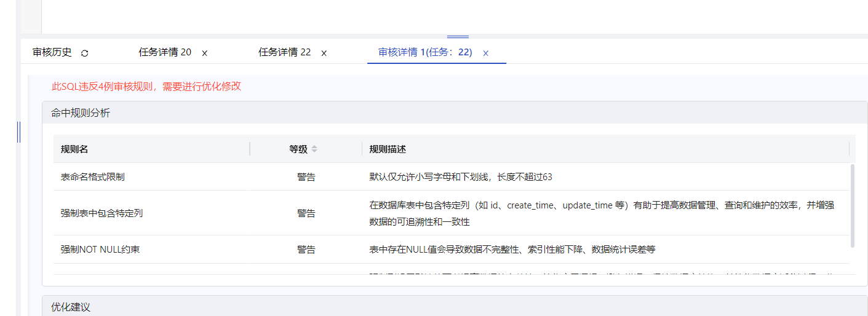Click 警告 level in 表命名格式限制 row

pos(306,176)
